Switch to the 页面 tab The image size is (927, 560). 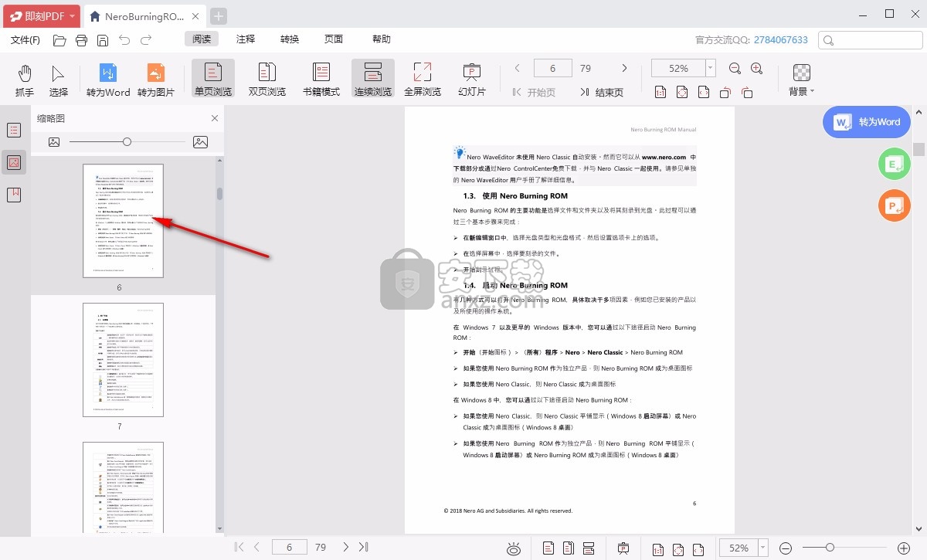334,39
